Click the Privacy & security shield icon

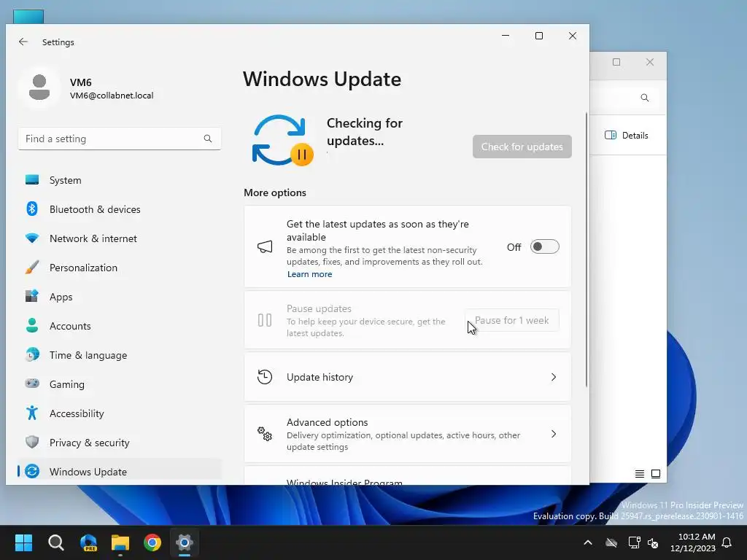tap(32, 442)
